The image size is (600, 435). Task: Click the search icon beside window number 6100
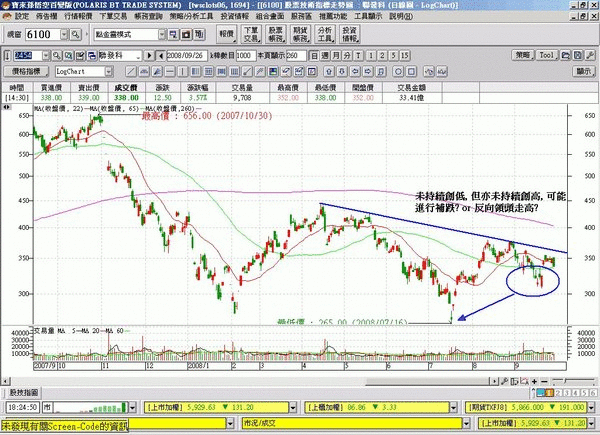[76, 34]
